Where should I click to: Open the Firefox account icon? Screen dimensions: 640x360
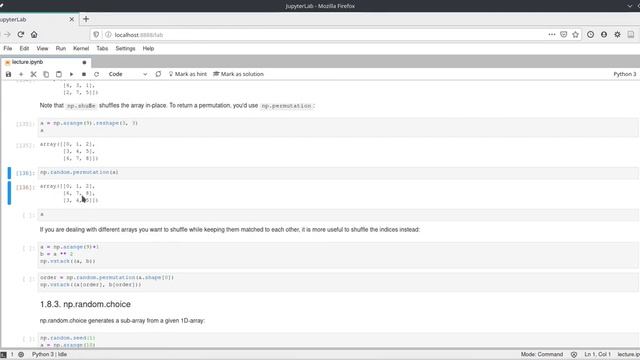click(x=604, y=35)
